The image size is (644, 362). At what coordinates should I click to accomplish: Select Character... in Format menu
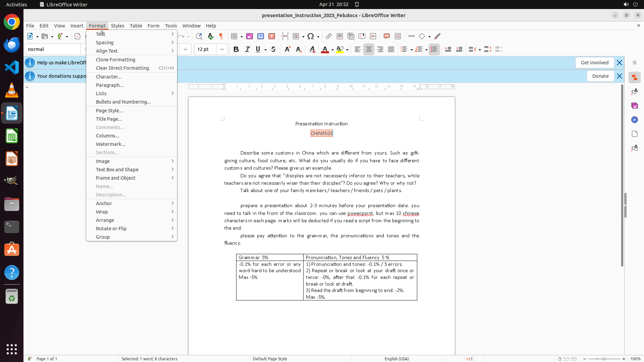[x=109, y=77]
